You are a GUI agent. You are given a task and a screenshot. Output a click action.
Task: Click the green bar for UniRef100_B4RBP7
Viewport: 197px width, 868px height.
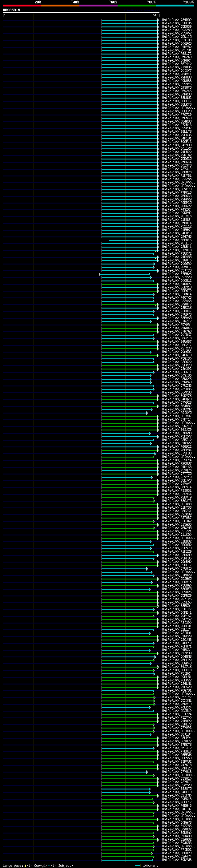[x=130, y=284]
